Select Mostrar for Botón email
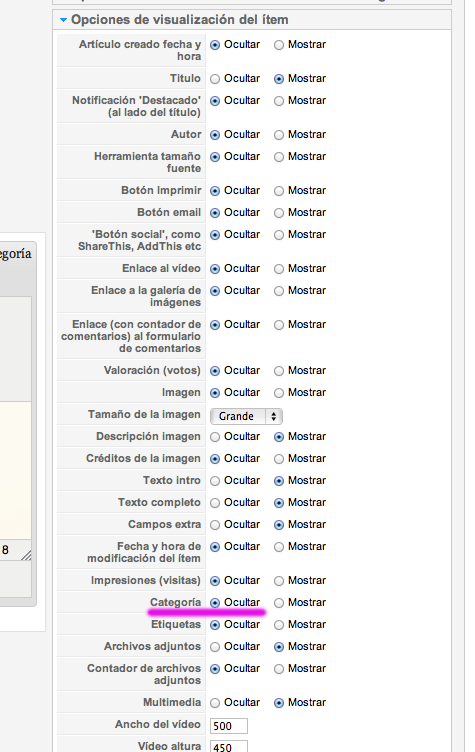This screenshot has width=475, height=752. coord(279,213)
